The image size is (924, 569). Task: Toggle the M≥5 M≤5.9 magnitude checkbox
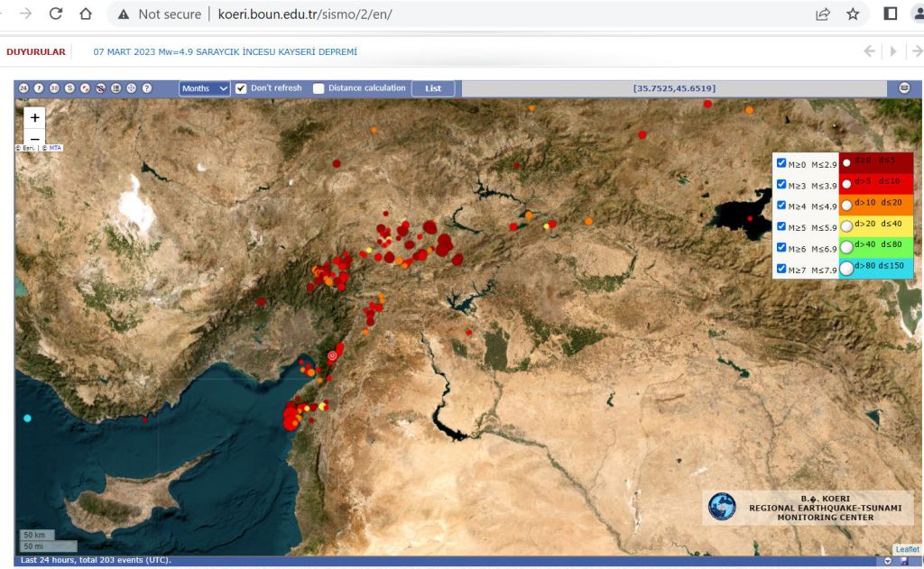(781, 227)
